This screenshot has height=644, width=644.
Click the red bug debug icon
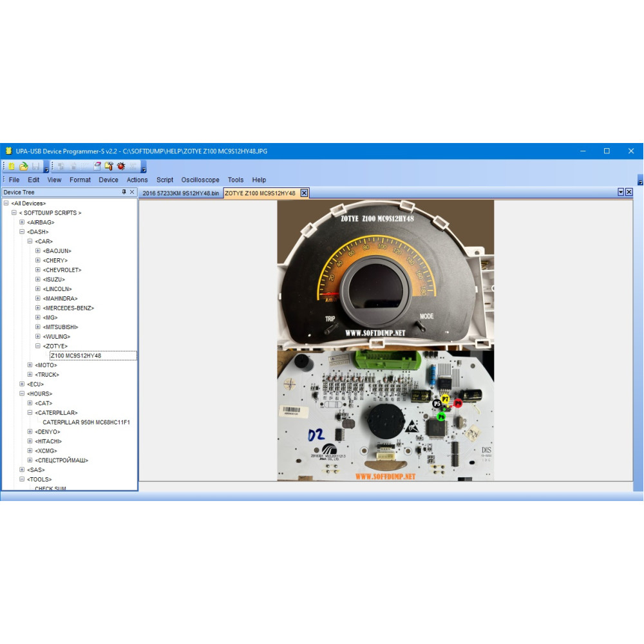(121, 166)
